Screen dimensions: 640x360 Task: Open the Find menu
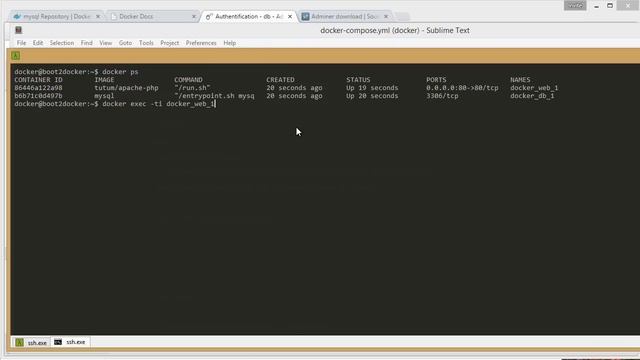pos(87,43)
